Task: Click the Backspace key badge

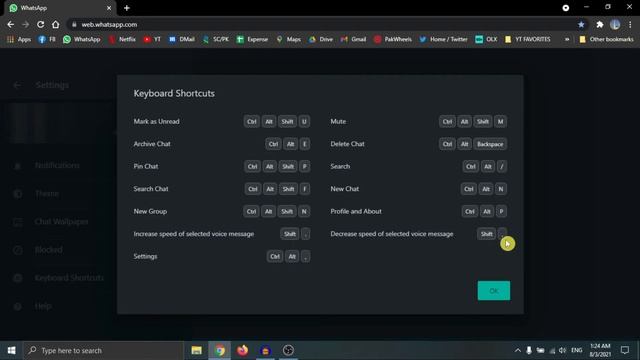Action: click(490, 144)
